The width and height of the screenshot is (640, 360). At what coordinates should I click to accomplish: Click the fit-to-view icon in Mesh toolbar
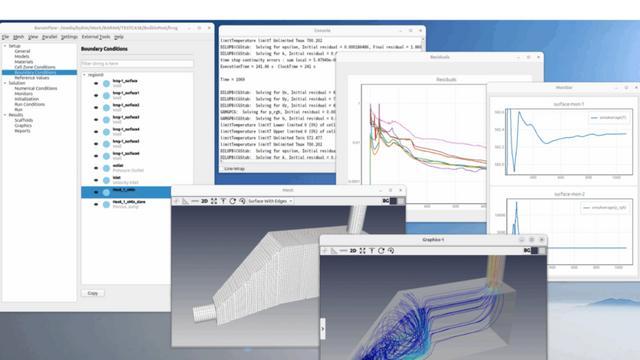(x=214, y=201)
